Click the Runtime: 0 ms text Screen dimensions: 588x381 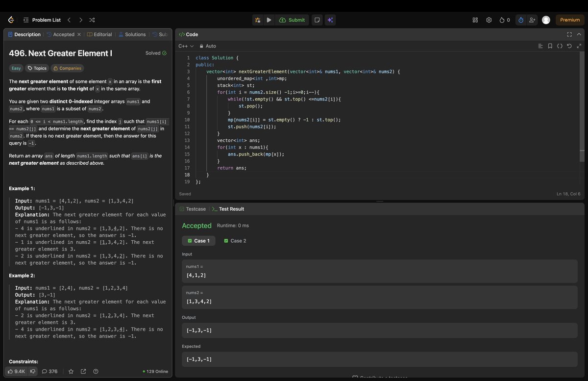pyautogui.click(x=233, y=226)
